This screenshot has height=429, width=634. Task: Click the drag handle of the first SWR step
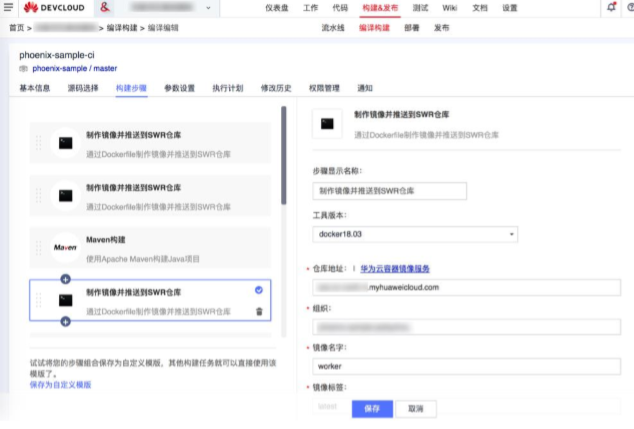click(38, 143)
